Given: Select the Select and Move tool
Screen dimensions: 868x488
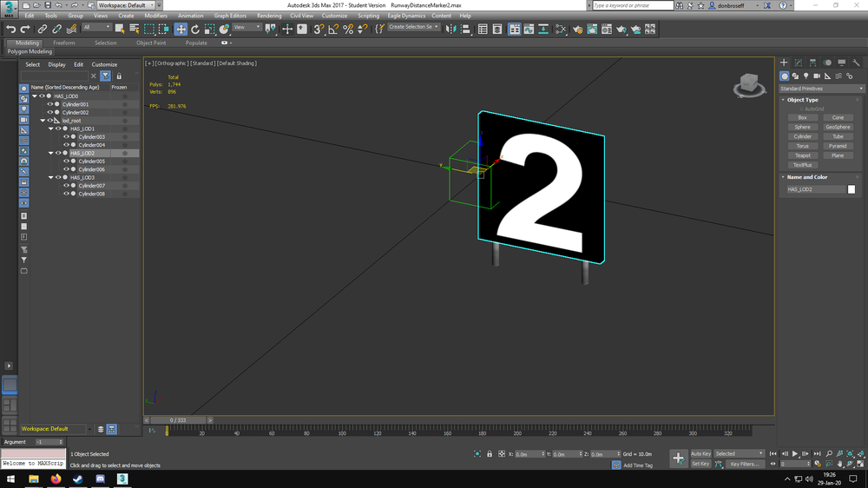Looking at the screenshot, I should click(181, 30).
